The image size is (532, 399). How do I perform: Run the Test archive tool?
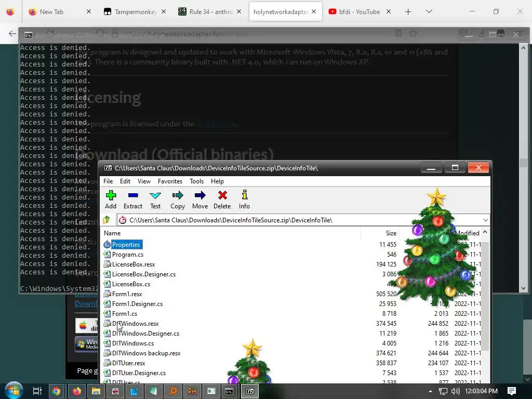[155, 199]
